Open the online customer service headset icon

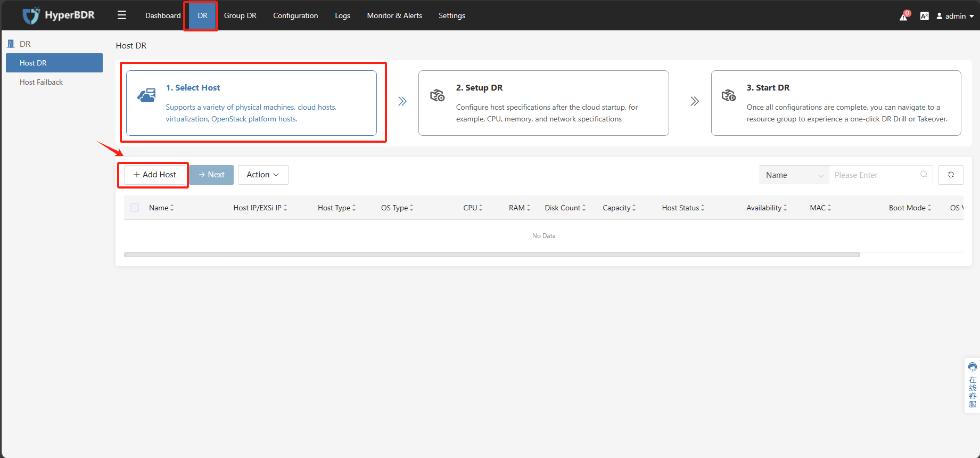[973, 367]
